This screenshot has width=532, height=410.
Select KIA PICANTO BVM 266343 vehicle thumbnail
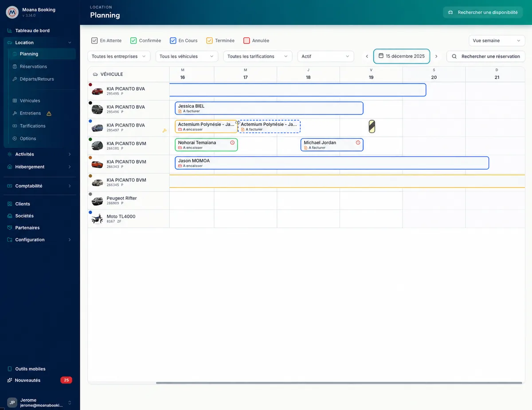[97, 164]
